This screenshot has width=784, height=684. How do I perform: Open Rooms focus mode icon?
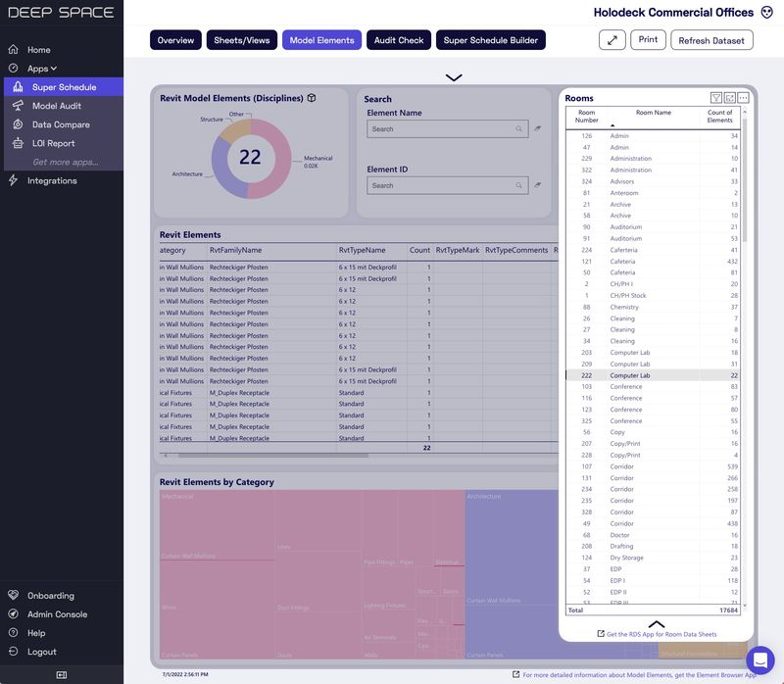(729, 98)
